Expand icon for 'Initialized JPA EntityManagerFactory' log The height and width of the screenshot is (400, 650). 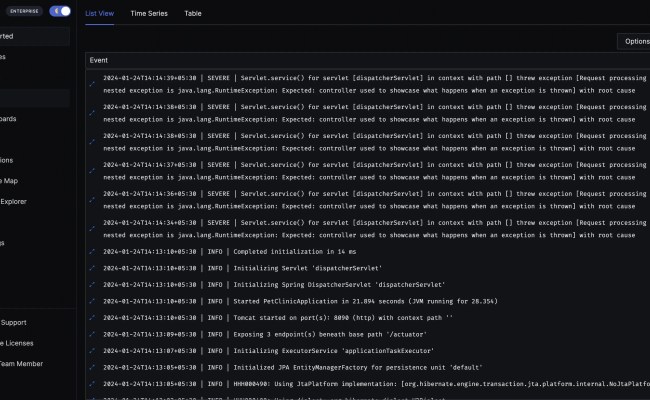(92, 368)
